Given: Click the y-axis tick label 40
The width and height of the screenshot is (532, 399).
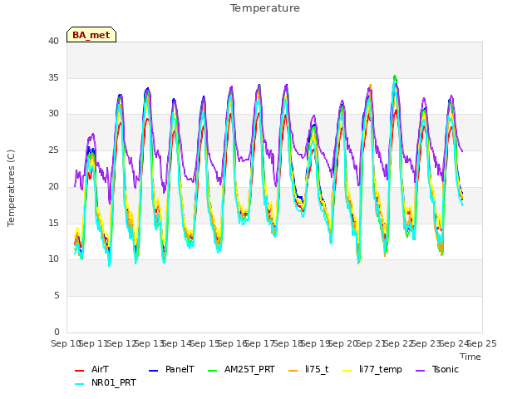Looking at the screenshot, I should pyautogui.click(x=53, y=41).
